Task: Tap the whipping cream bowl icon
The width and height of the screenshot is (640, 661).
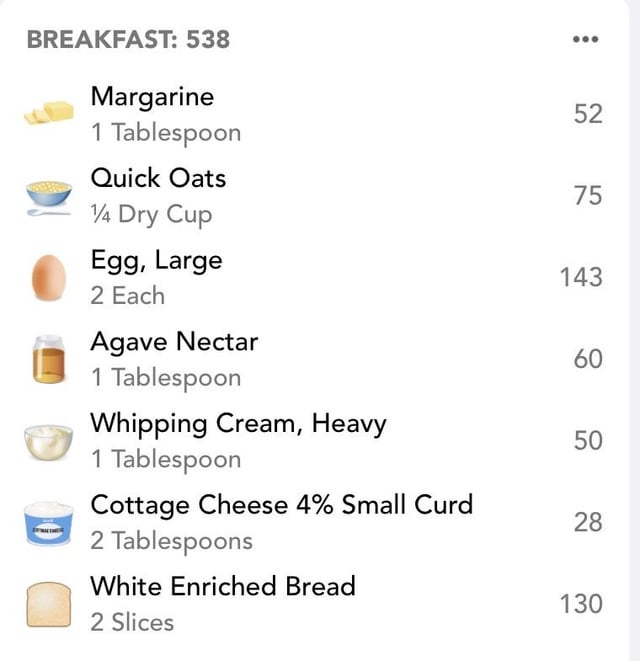Action: 48,442
